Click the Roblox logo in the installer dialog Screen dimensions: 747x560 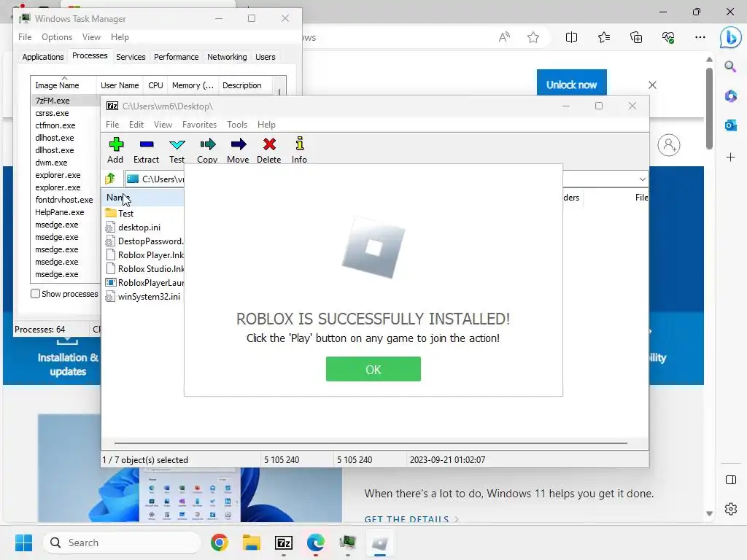click(373, 246)
